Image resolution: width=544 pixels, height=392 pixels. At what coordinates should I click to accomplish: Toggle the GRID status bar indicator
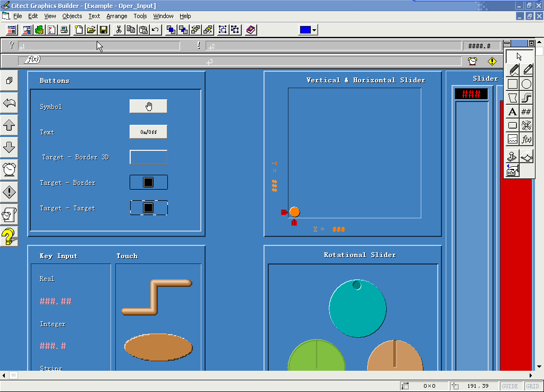tap(532, 386)
